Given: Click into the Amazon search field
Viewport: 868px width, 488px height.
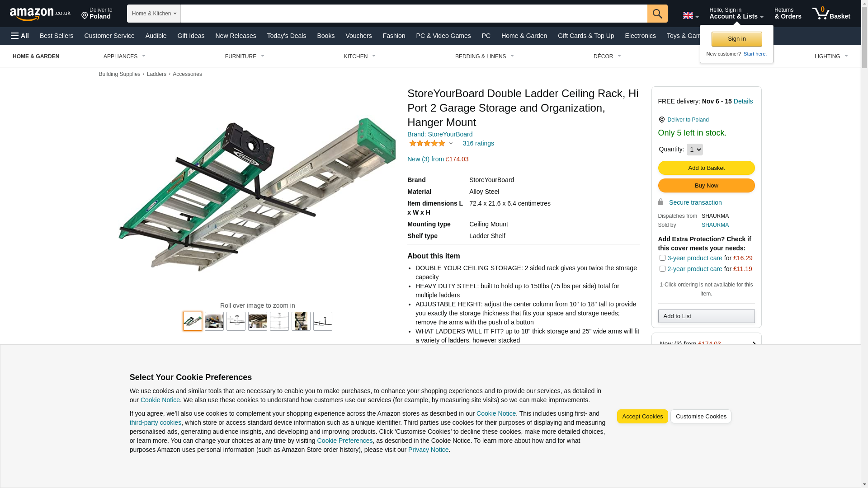Looking at the screenshot, I should [414, 14].
